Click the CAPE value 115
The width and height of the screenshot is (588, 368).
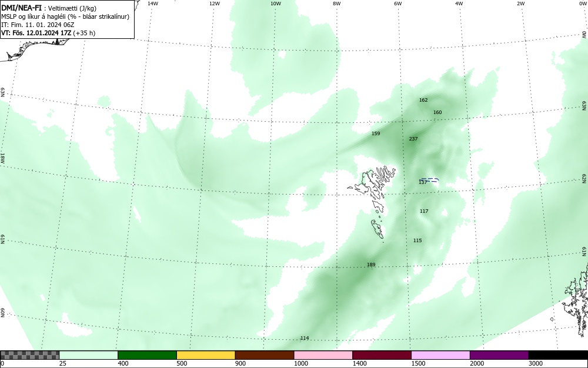[x=417, y=240]
